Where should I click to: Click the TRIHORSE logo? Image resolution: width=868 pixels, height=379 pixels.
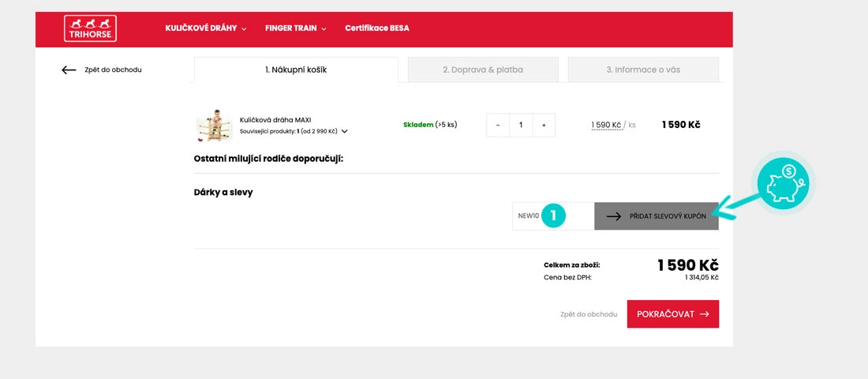click(x=90, y=28)
